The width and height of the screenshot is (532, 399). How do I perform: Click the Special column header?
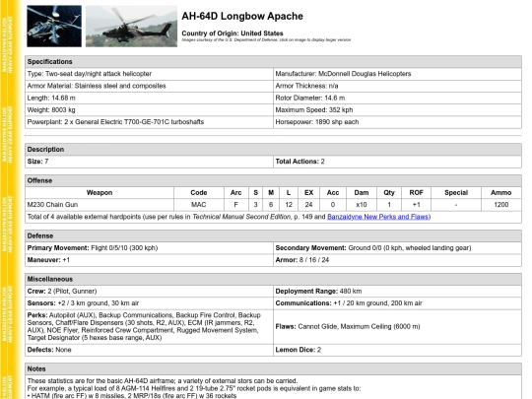click(x=456, y=193)
